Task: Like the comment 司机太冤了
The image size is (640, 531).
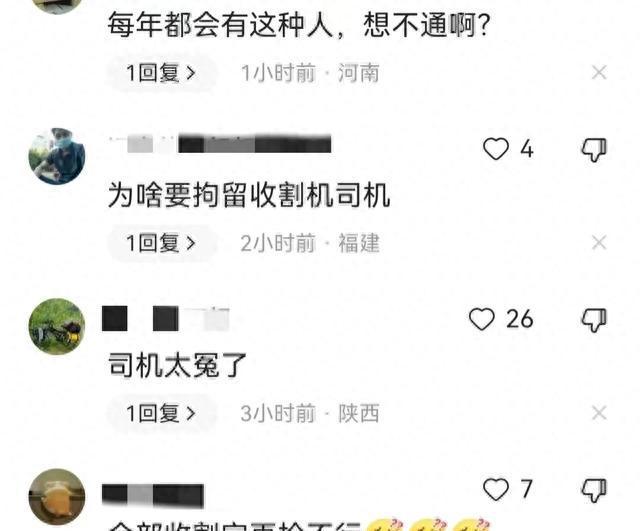Action: coord(482,319)
